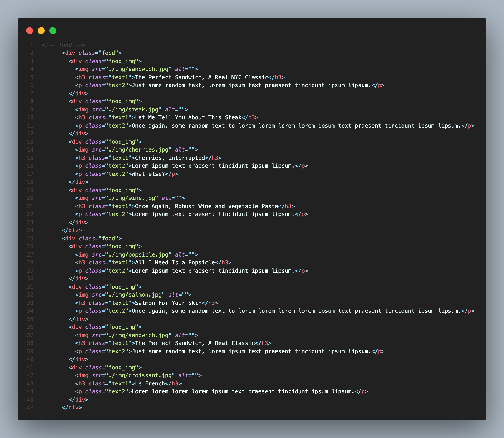
Task: Click the second div class="food" opening tag
Action: [92, 239]
